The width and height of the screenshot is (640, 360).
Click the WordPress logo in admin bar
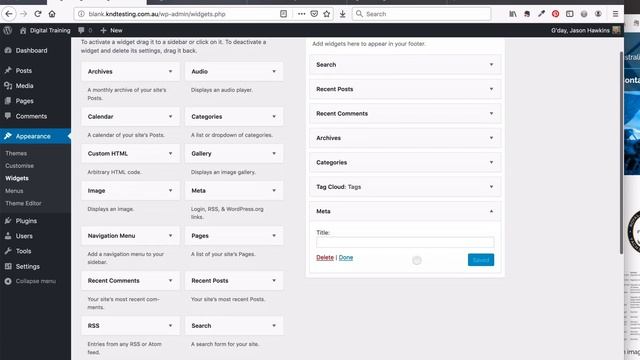8,30
